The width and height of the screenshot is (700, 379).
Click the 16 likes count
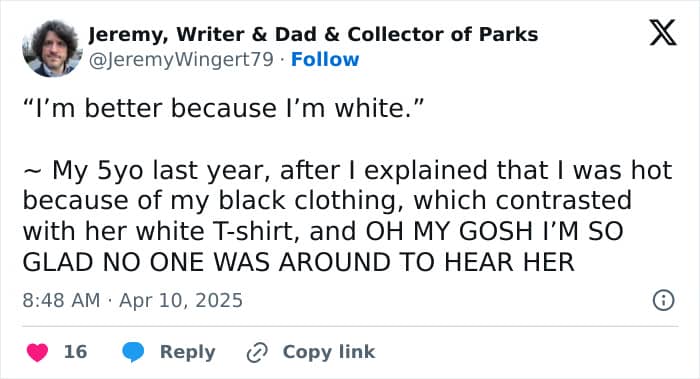coord(75,352)
